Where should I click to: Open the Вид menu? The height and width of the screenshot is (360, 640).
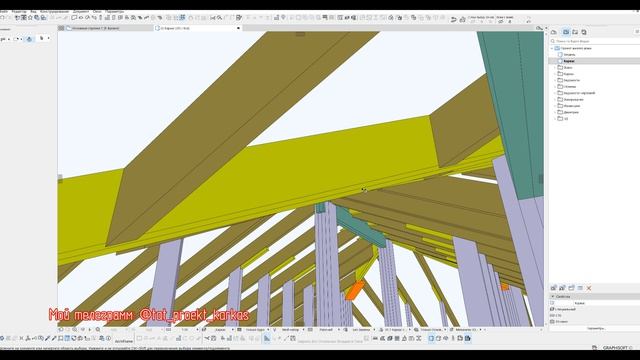(x=33, y=12)
